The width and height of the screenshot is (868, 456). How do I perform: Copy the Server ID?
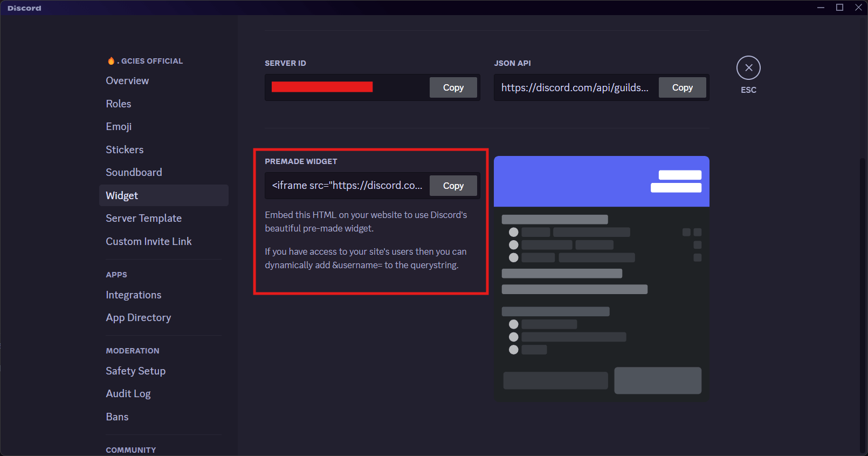(453, 87)
